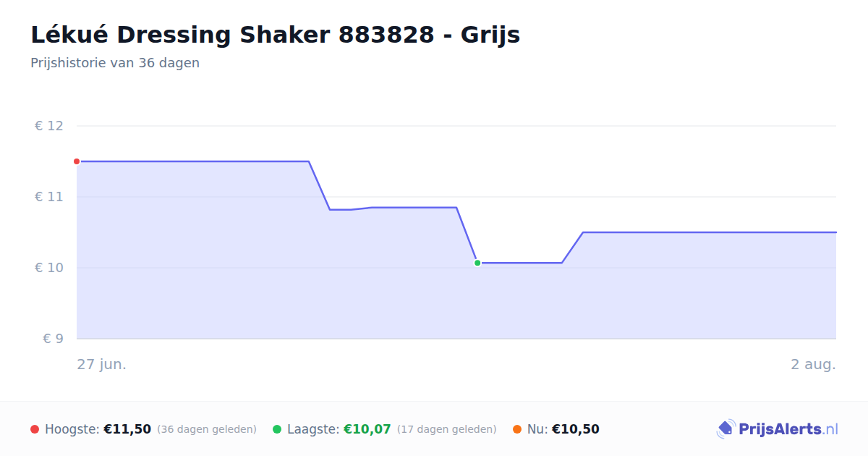Screen dimensions: 868x456
Task: Click the subtitle Prijshistorie van 36 dagen
Action: 115,63
